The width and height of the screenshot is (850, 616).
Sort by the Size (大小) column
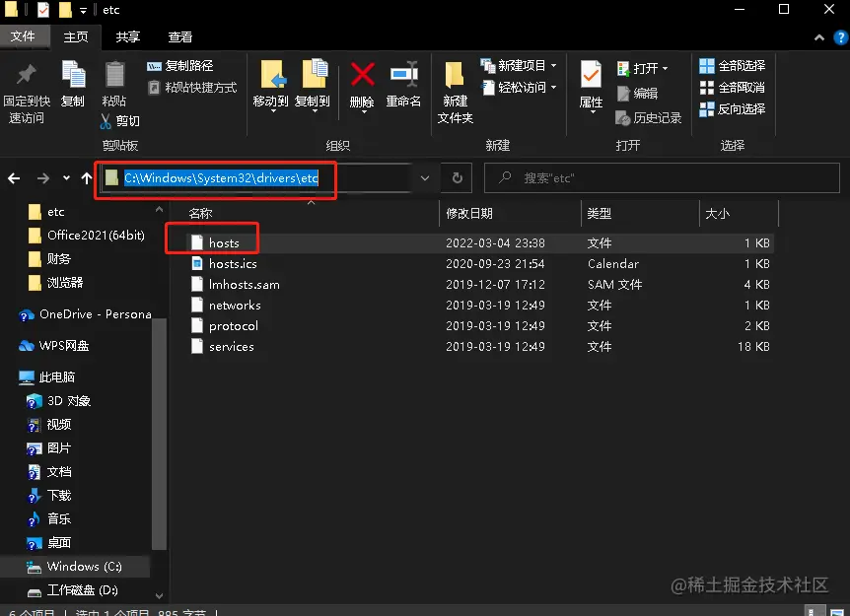(x=718, y=214)
